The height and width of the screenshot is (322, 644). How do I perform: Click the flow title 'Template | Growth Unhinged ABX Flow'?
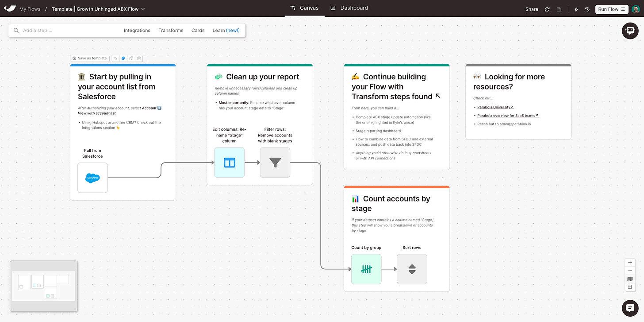[95, 9]
